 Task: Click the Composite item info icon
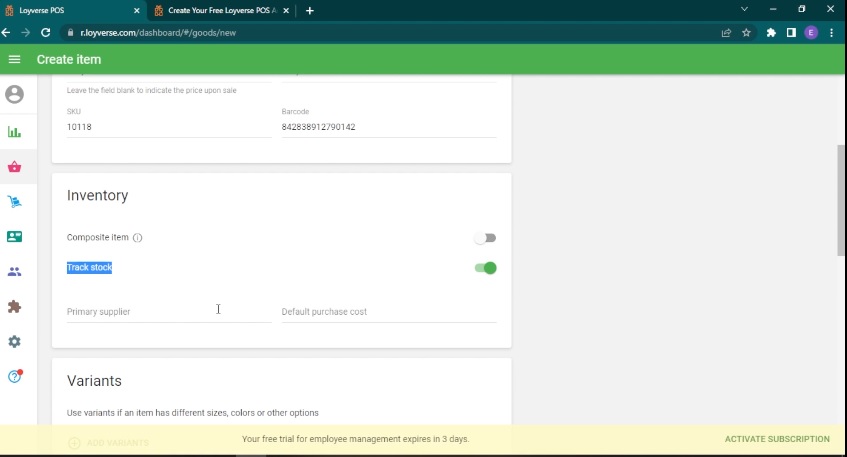[x=138, y=238]
